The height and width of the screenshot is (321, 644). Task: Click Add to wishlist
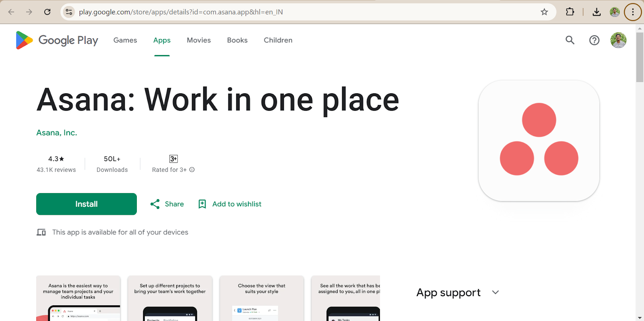[x=237, y=204]
